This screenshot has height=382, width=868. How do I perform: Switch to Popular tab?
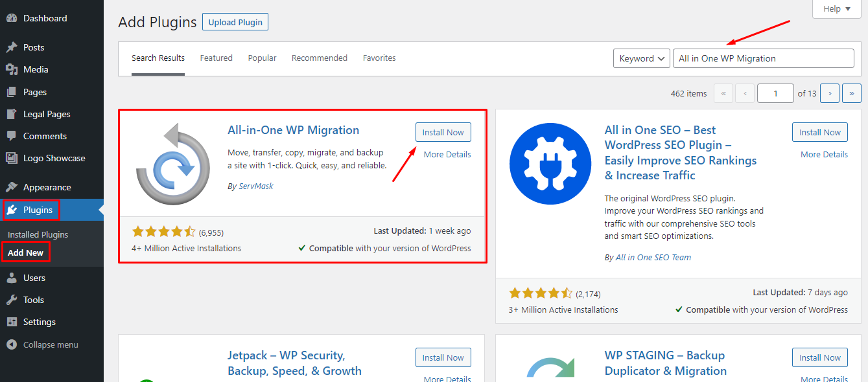262,58
